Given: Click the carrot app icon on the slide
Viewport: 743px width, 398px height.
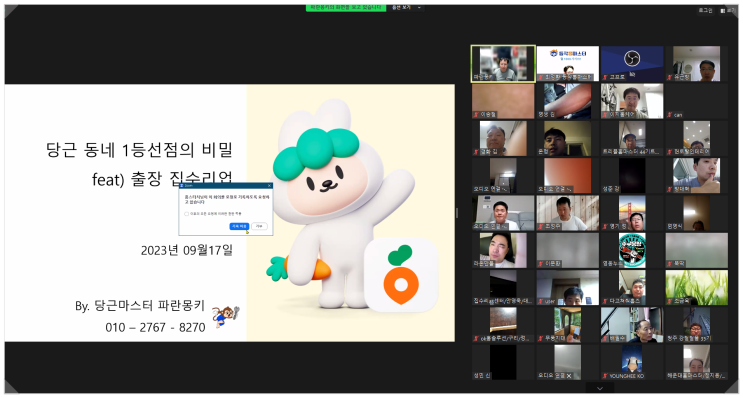Looking at the screenshot, I should pos(401,275).
